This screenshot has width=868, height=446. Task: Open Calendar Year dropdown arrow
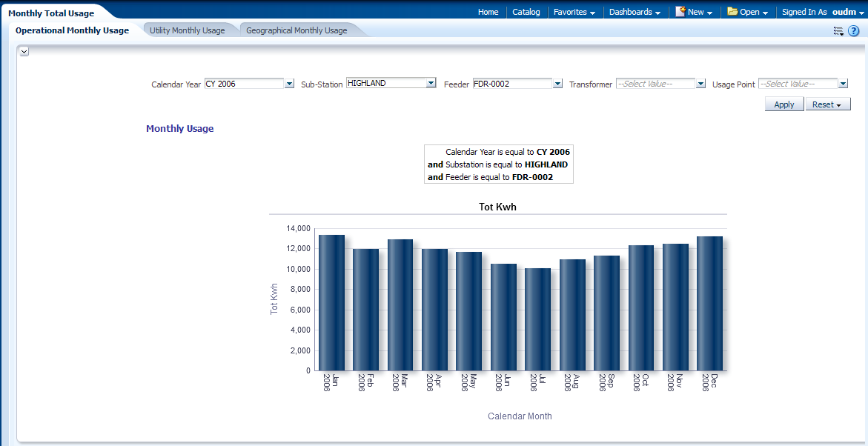(x=289, y=84)
